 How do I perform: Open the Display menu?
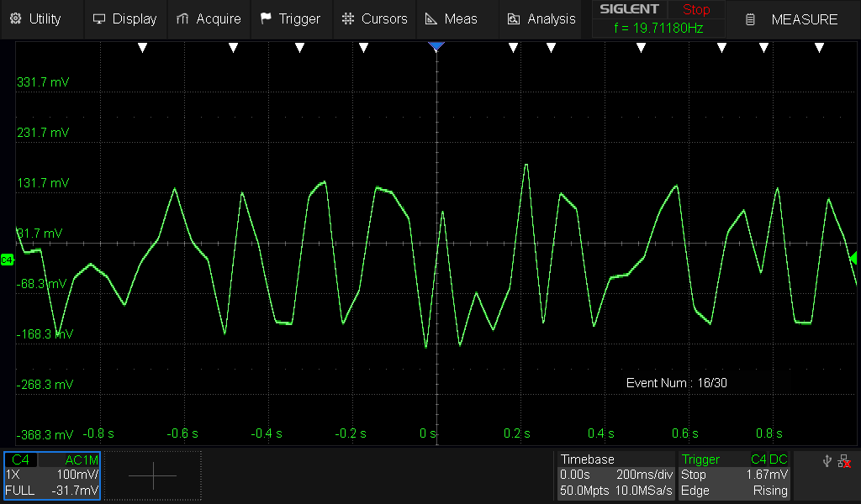pyautogui.click(x=125, y=19)
